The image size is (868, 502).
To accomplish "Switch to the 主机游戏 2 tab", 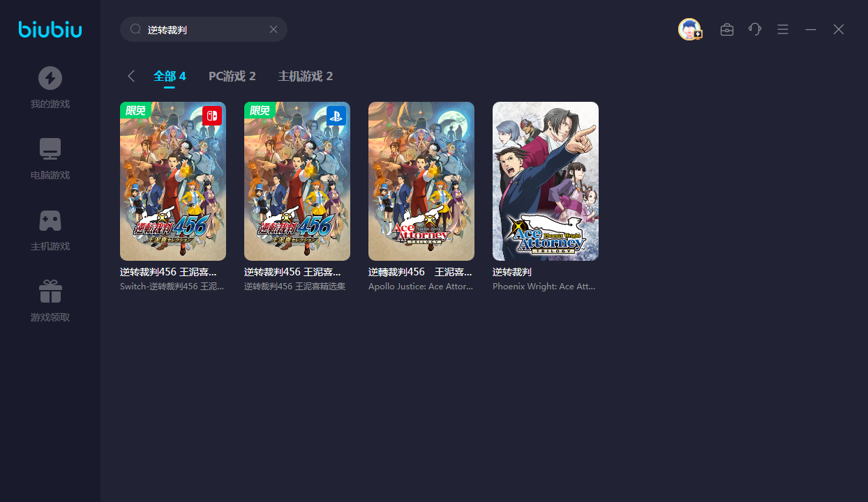I will coord(305,76).
